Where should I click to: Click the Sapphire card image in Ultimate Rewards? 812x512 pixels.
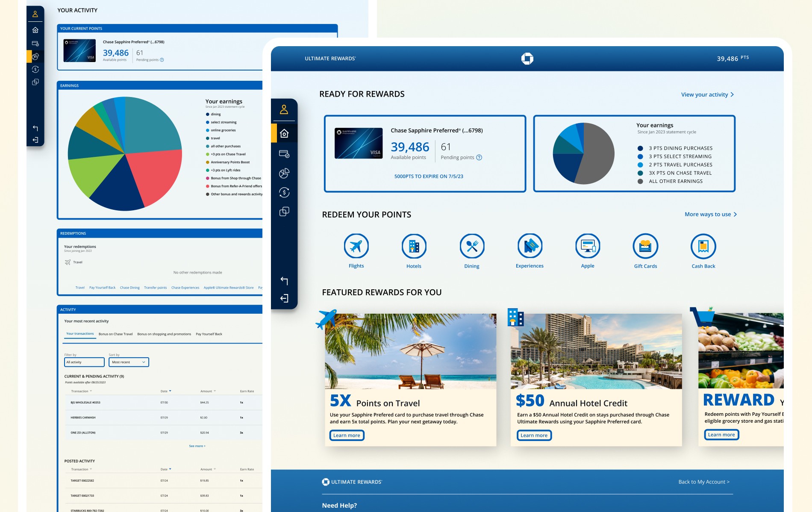[359, 143]
